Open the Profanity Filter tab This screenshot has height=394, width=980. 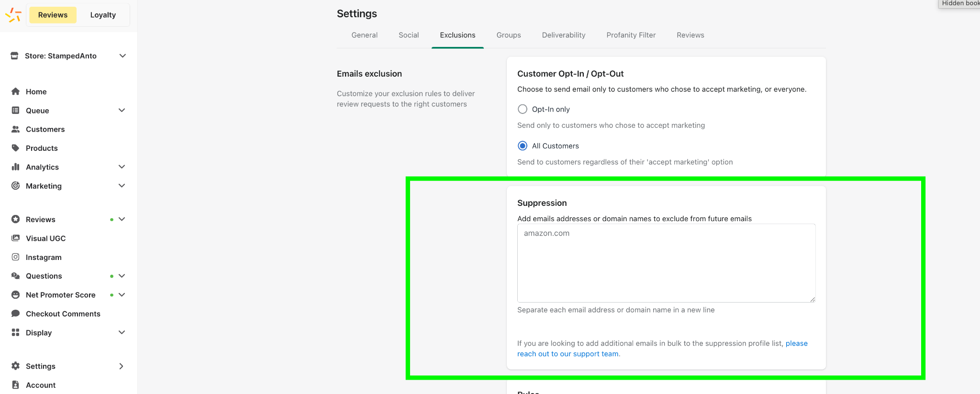[x=631, y=35]
